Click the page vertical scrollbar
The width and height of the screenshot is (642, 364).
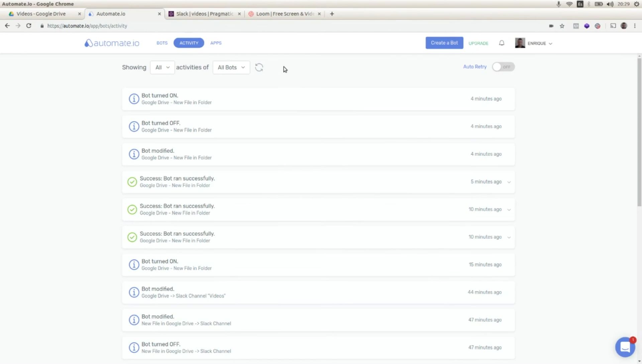pyautogui.click(x=639, y=132)
